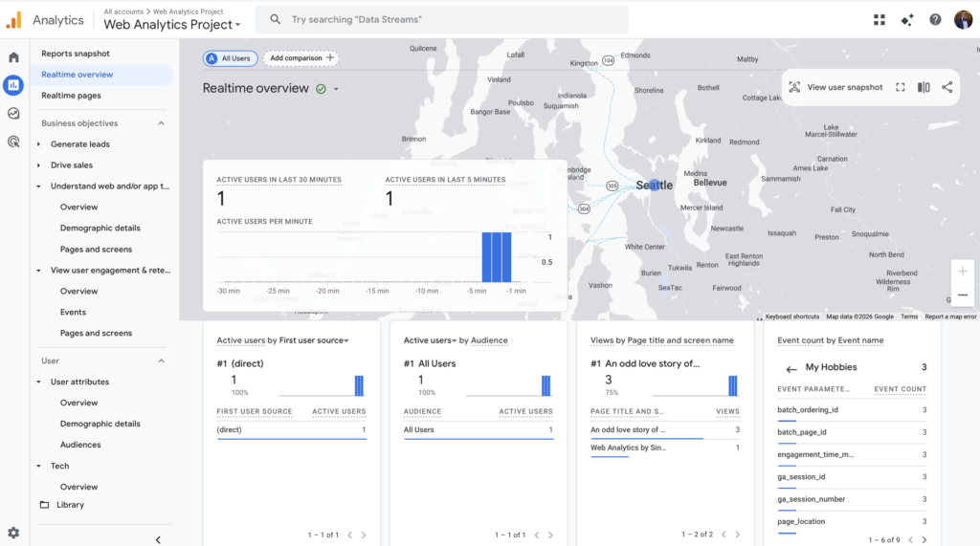Open the Home icon in left rail
980x546 pixels.
(13, 57)
